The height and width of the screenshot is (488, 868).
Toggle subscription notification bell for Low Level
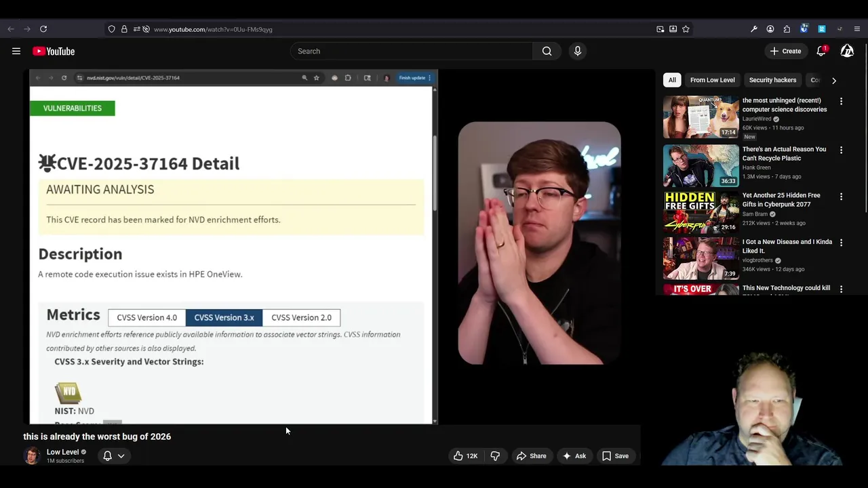point(107,456)
